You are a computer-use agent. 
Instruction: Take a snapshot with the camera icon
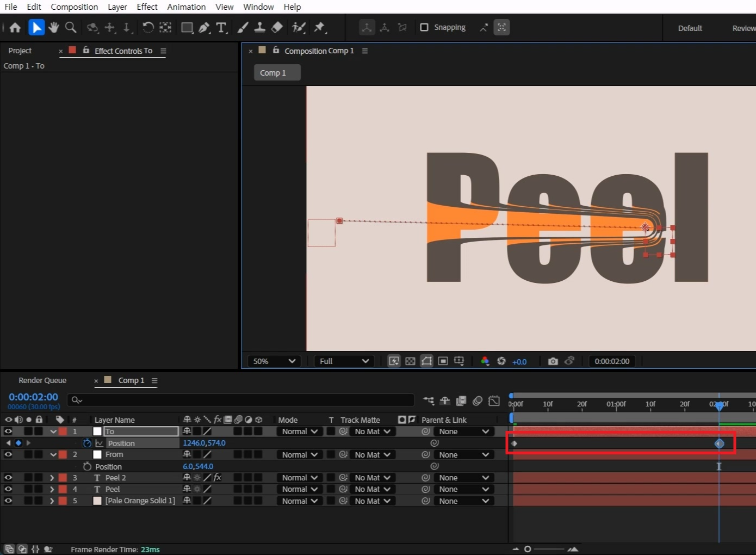coord(553,361)
